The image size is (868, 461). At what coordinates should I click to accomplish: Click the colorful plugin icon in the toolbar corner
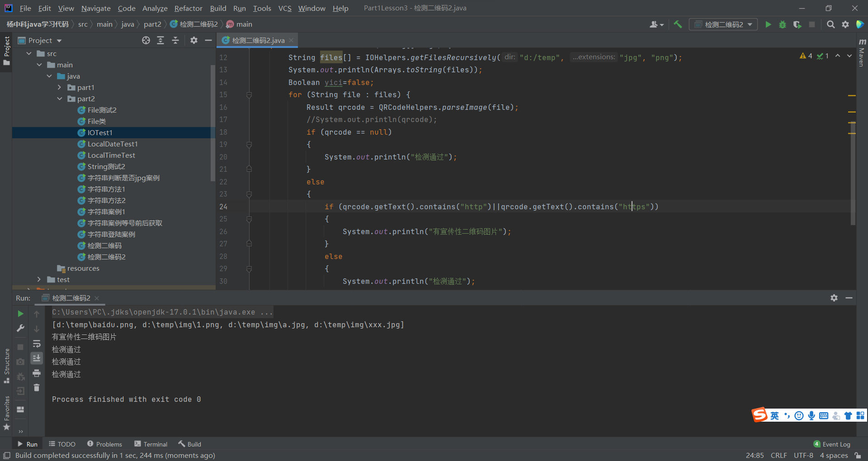coord(860,24)
